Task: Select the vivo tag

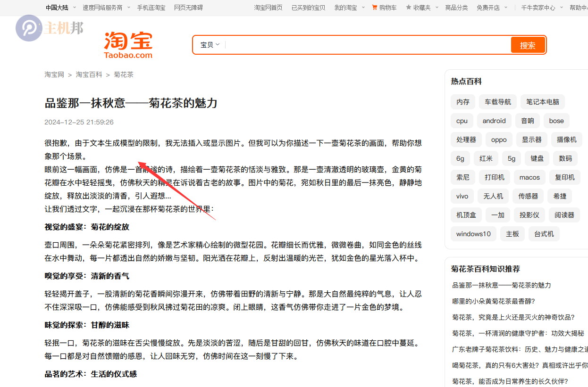Action: [462, 196]
